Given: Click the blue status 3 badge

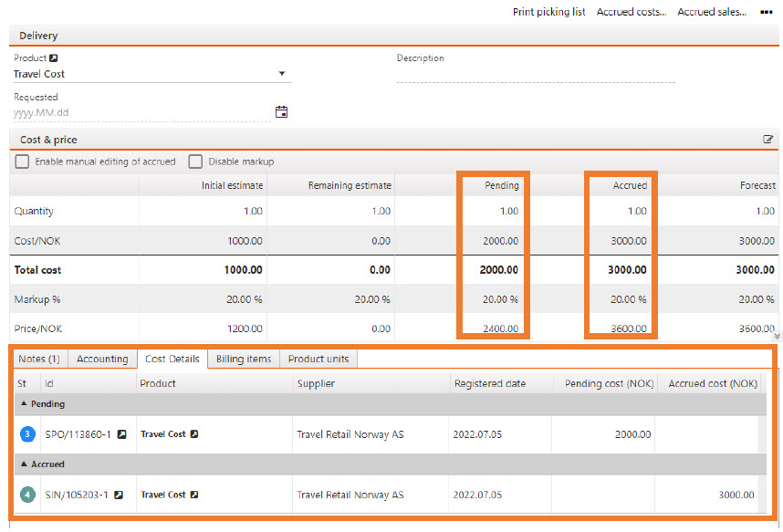Looking at the screenshot, I should click(x=26, y=434).
